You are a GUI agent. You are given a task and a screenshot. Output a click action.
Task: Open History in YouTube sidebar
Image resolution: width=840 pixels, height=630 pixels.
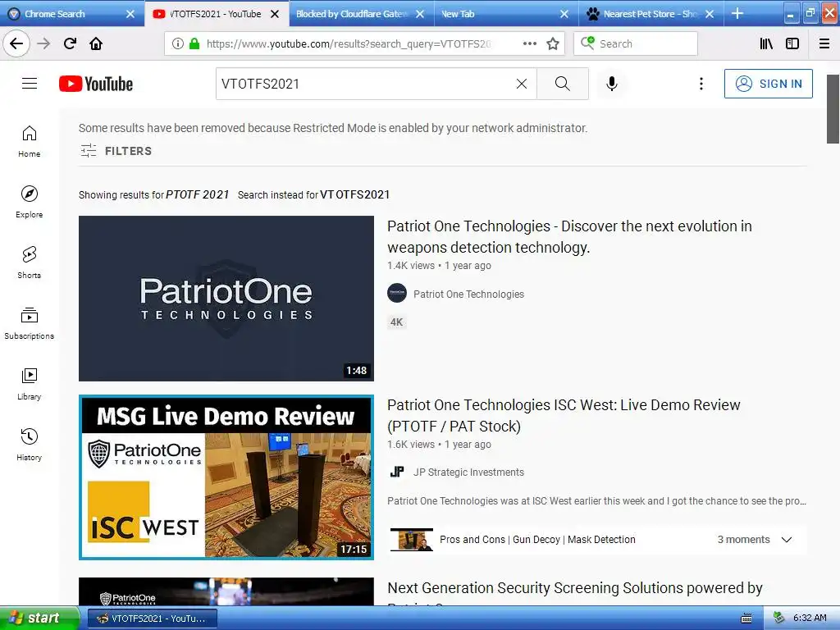pos(29,445)
